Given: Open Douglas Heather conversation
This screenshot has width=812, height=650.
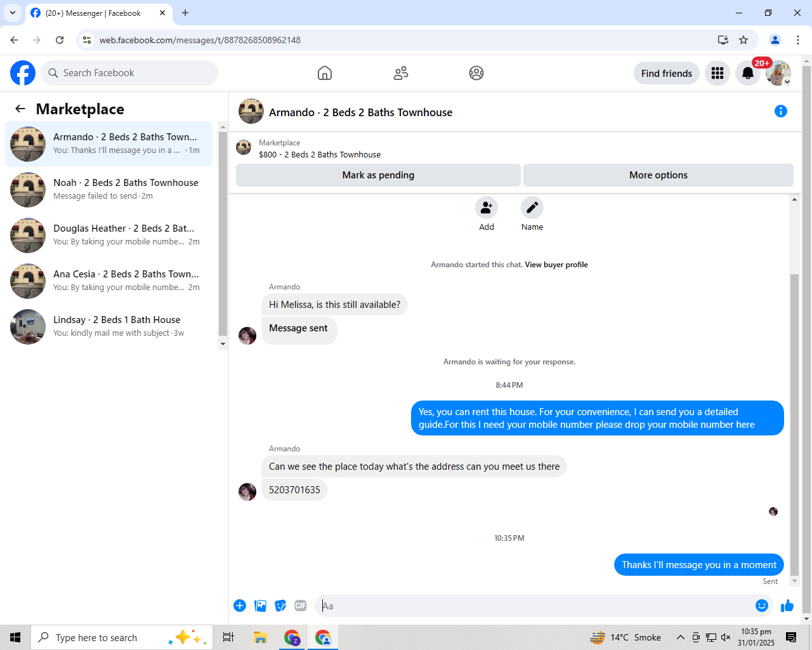Looking at the screenshot, I should pos(108,235).
